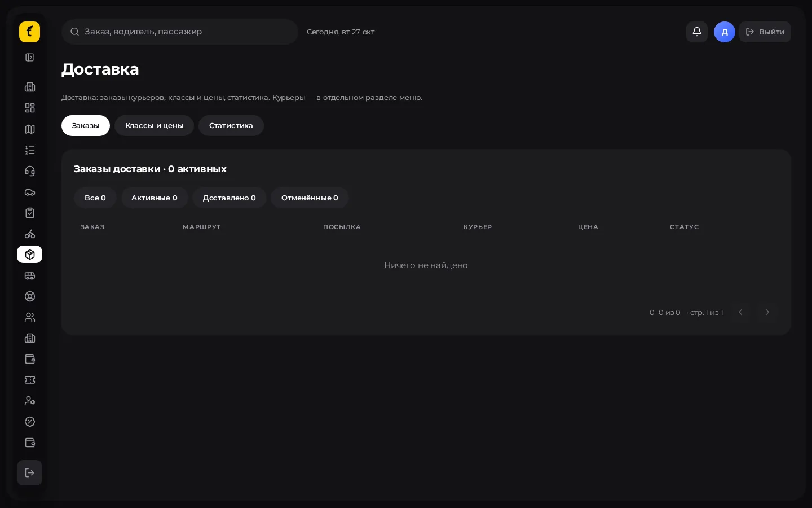Click the date Сегодня, вт 27 окт
This screenshot has height=508, width=812.
tap(341, 32)
